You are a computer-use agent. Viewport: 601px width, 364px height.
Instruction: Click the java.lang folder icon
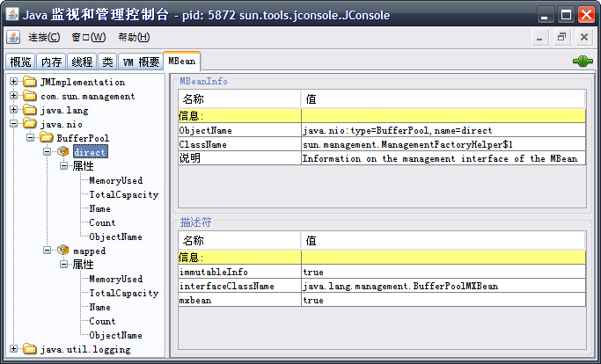pos(30,111)
